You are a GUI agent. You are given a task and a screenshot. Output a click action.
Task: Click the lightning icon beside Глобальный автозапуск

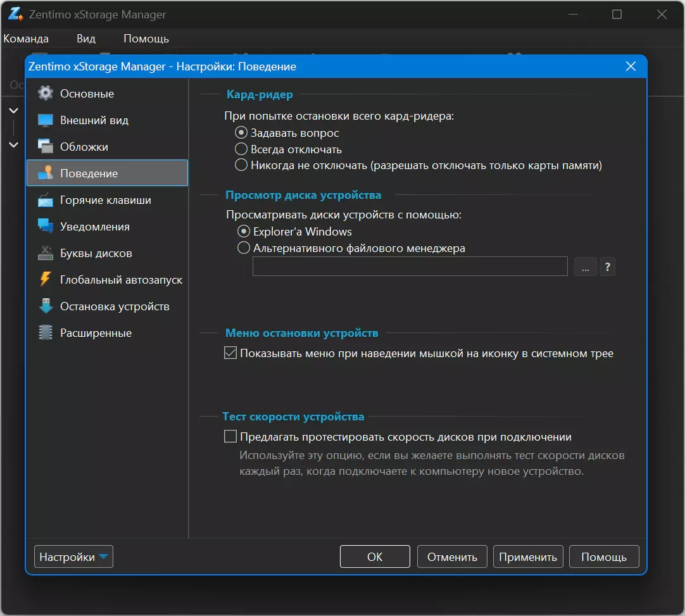(x=46, y=280)
